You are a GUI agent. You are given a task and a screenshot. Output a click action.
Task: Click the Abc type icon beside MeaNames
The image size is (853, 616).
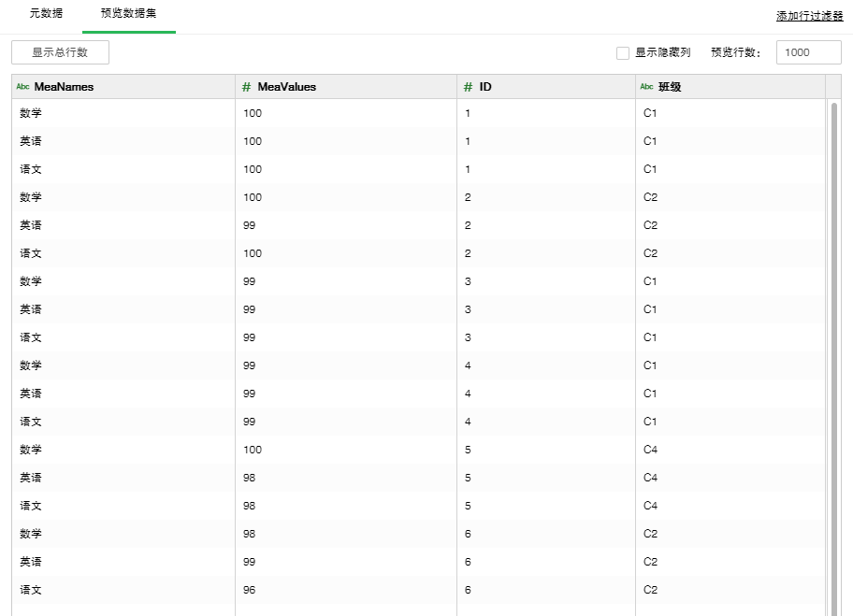[23, 87]
